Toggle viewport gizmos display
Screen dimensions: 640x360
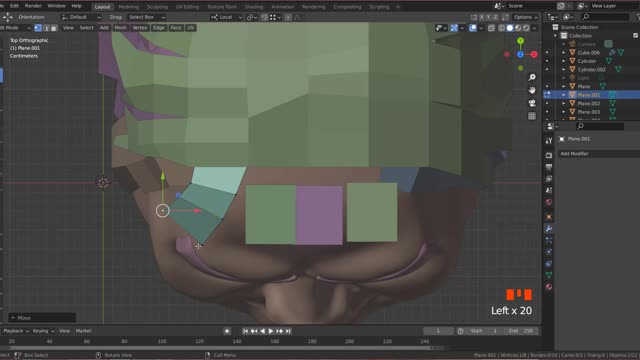(454, 28)
